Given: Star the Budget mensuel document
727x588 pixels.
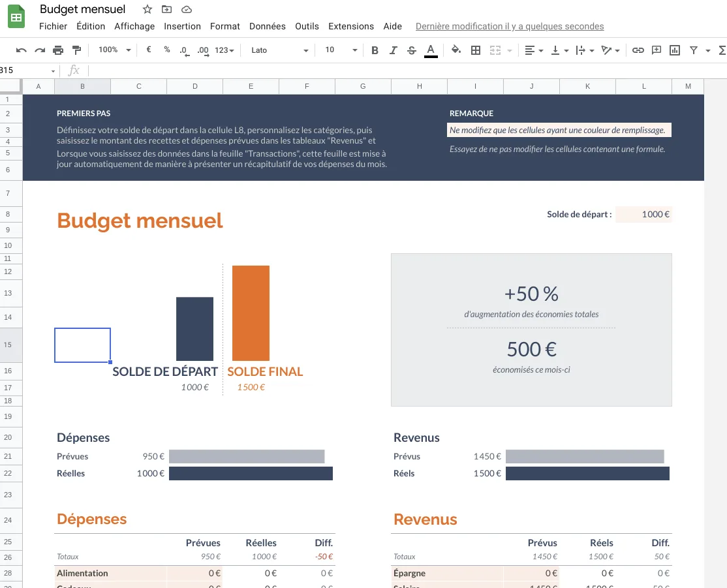Looking at the screenshot, I should point(147,9).
